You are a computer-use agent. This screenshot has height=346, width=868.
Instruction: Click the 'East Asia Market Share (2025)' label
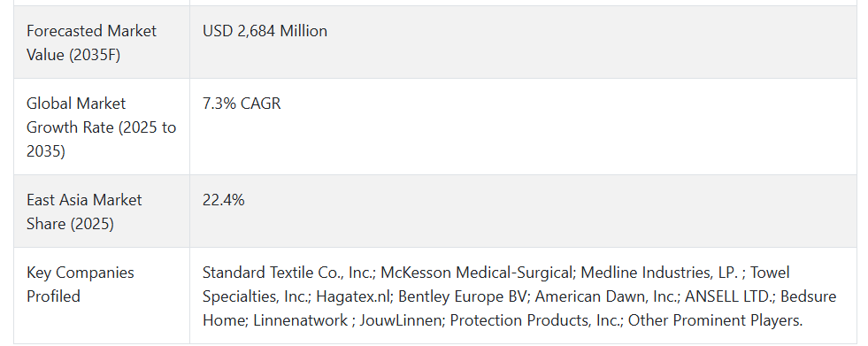(x=84, y=211)
